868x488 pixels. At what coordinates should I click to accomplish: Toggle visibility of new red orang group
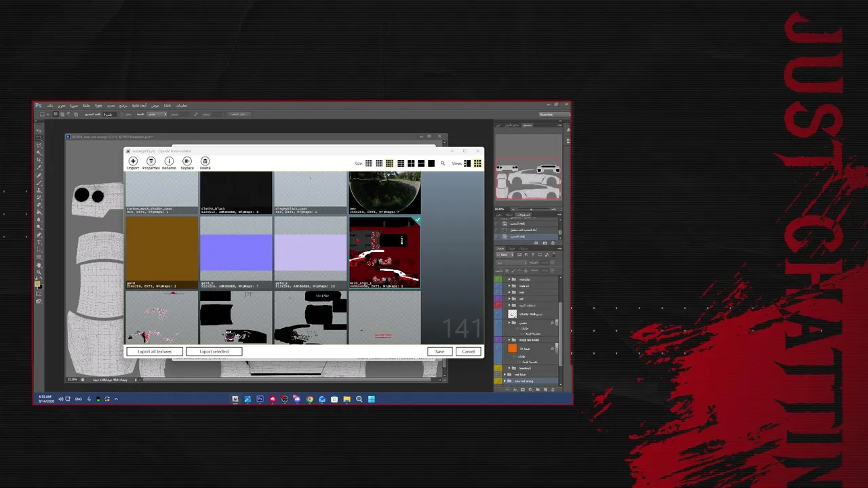tap(499, 381)
